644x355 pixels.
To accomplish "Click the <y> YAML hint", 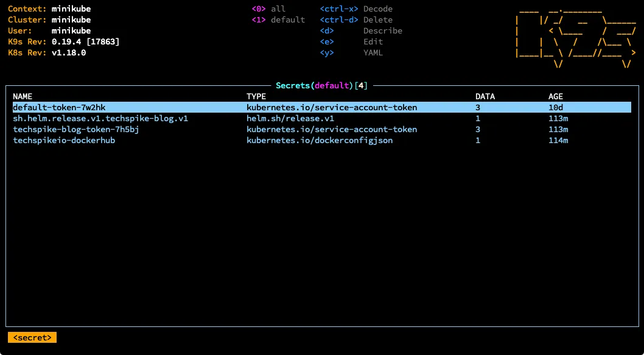I will pyautogui.click(x=351, y=52).
